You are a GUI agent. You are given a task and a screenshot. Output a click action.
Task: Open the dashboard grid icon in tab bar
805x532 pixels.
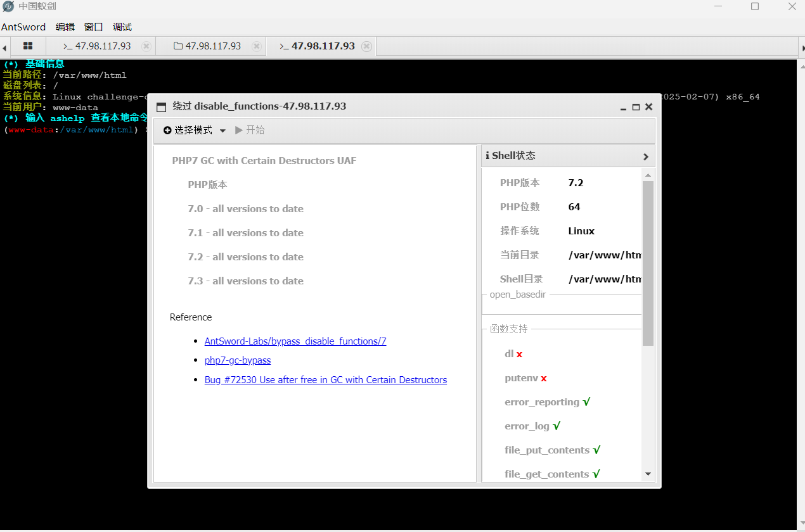pyautogui.click(x=27, y=46)
